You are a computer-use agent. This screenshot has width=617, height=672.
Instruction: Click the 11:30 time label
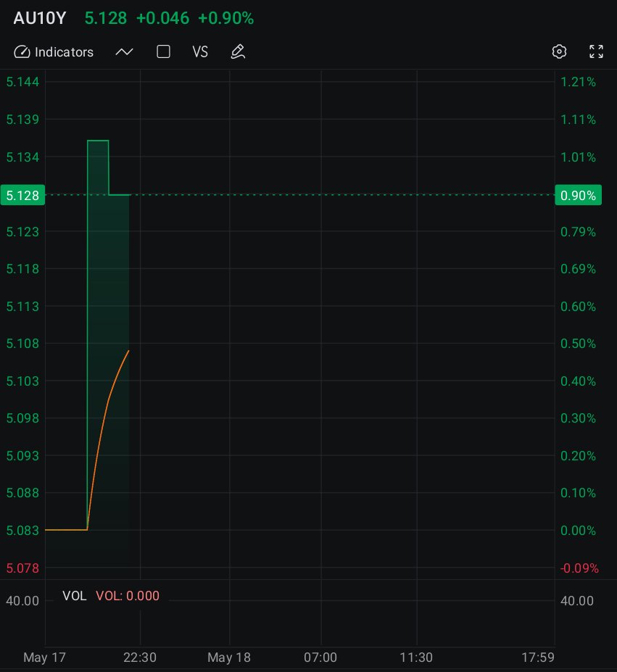tap(416, 657)
